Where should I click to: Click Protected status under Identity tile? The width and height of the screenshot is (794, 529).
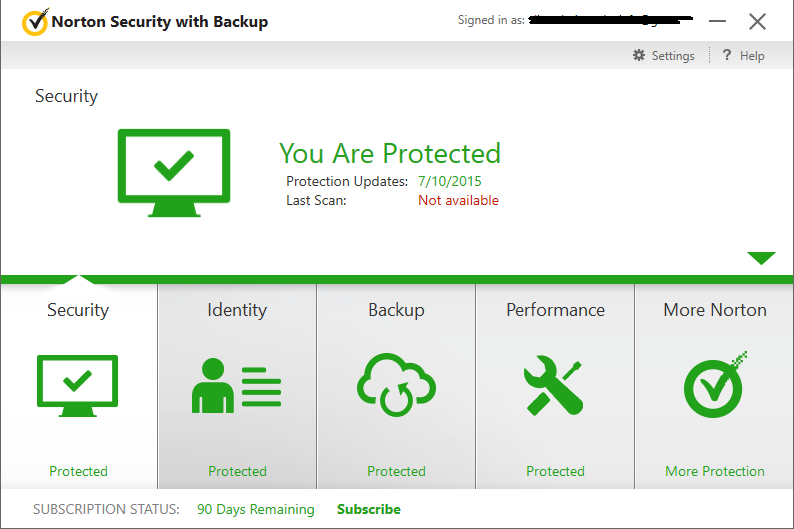click(x=237, y=471)
